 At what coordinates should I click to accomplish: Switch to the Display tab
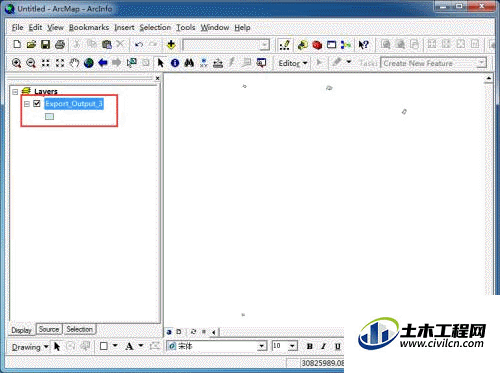click(x=21, y=330)
